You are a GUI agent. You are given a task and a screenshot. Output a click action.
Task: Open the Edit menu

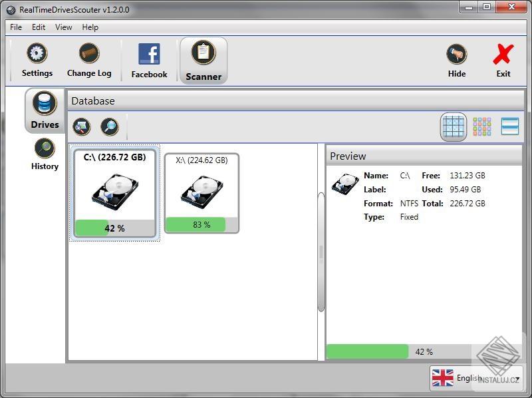click(39, 27)
